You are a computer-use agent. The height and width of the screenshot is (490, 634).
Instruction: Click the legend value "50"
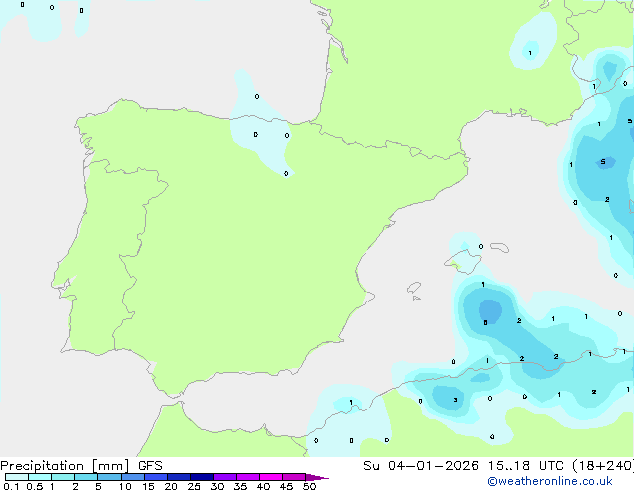point(309,486)
